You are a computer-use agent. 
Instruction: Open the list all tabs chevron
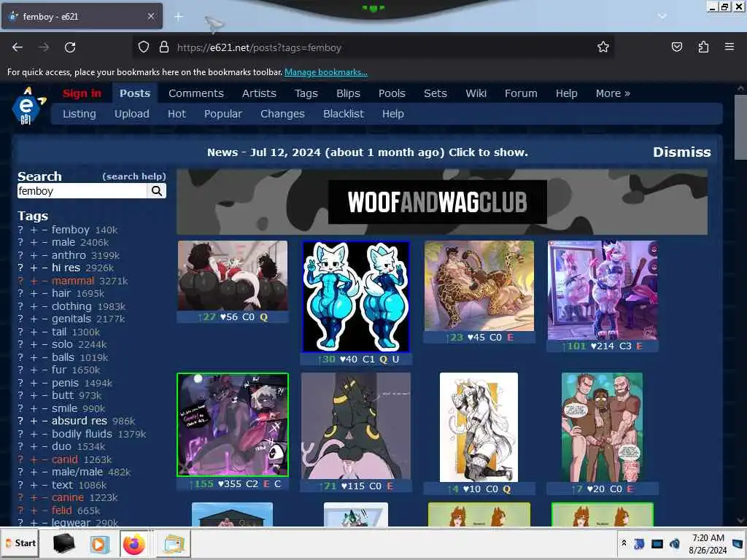coord(662,16)
